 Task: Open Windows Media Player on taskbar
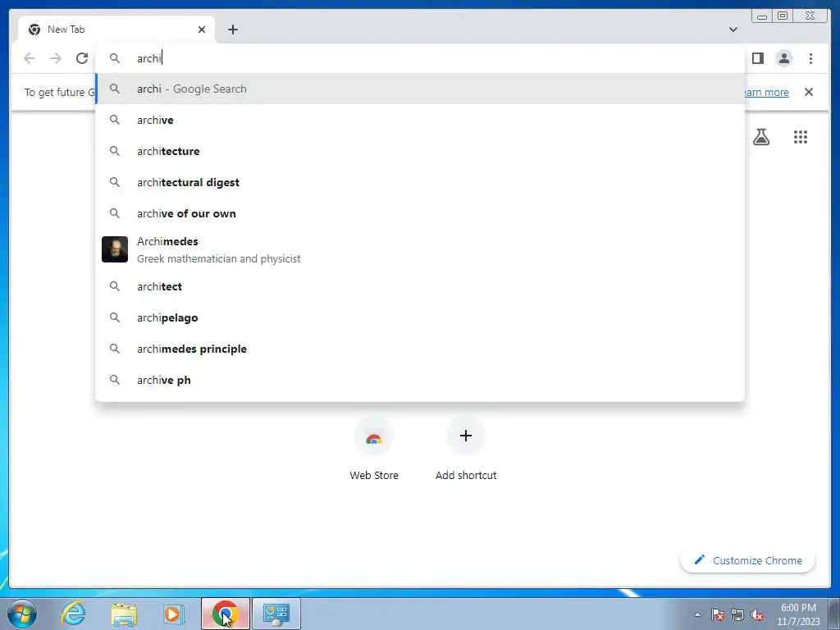pyautogui.click(x=174, y=614)
